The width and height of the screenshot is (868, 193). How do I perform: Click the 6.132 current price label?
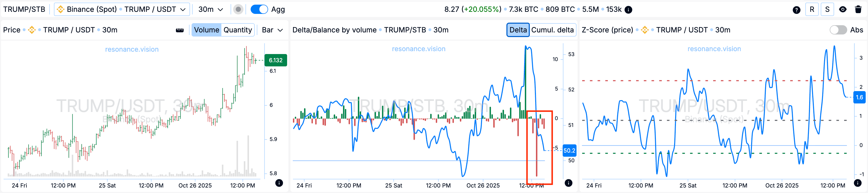275,60
